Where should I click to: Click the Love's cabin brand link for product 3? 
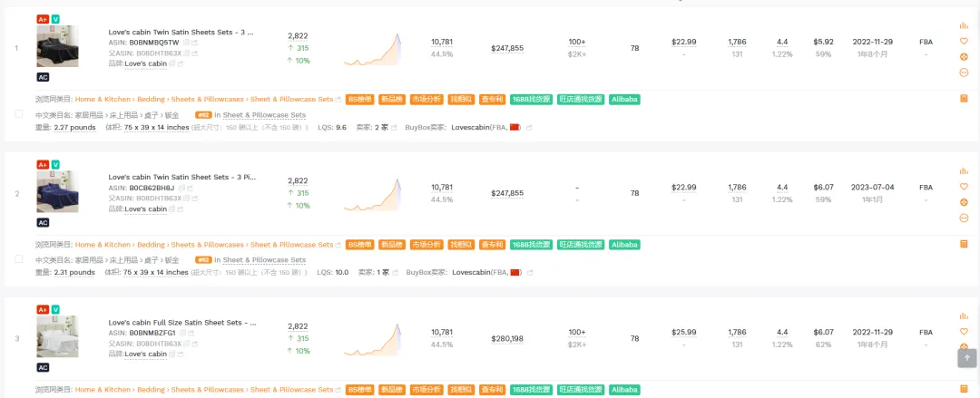[145, 354]
